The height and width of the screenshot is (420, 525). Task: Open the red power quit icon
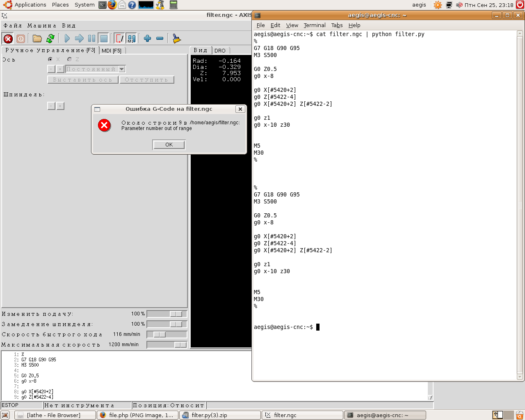click(520, 5)
